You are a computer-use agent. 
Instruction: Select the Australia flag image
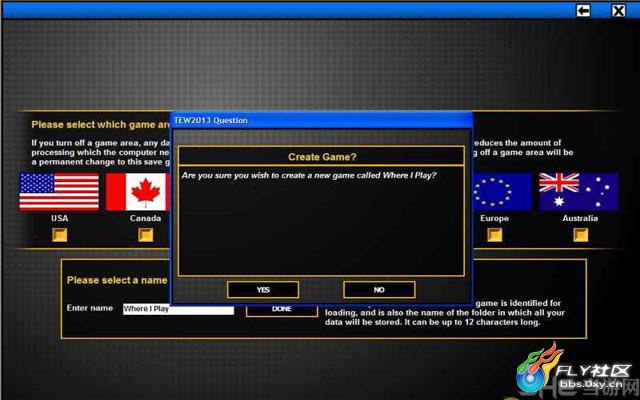pos(578,192)
